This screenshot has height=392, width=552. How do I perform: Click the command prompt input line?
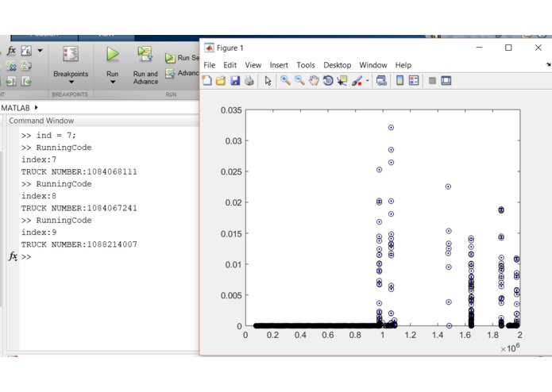(x=109, y=256)
